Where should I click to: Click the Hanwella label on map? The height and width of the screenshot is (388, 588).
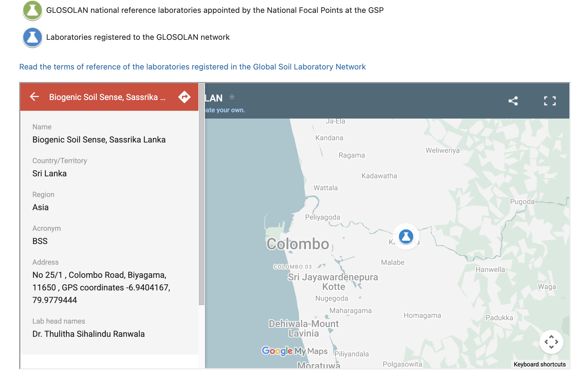(x=490, y=269)
